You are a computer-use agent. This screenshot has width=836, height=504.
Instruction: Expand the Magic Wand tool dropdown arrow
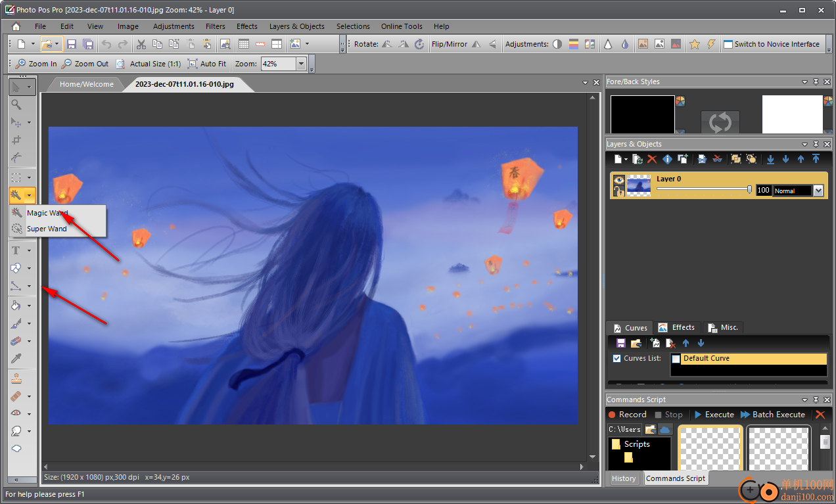(29, 195)
